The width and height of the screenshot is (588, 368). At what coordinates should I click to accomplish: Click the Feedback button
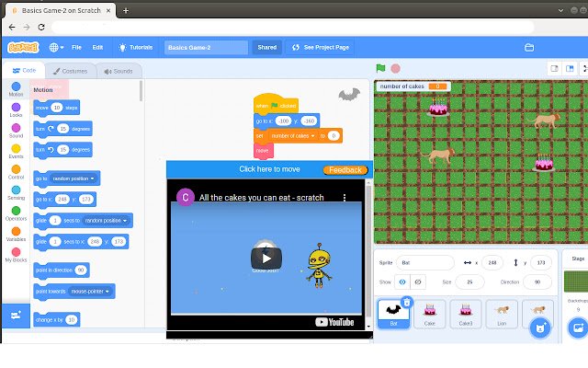pyautogui.click(x=345, y=169)
